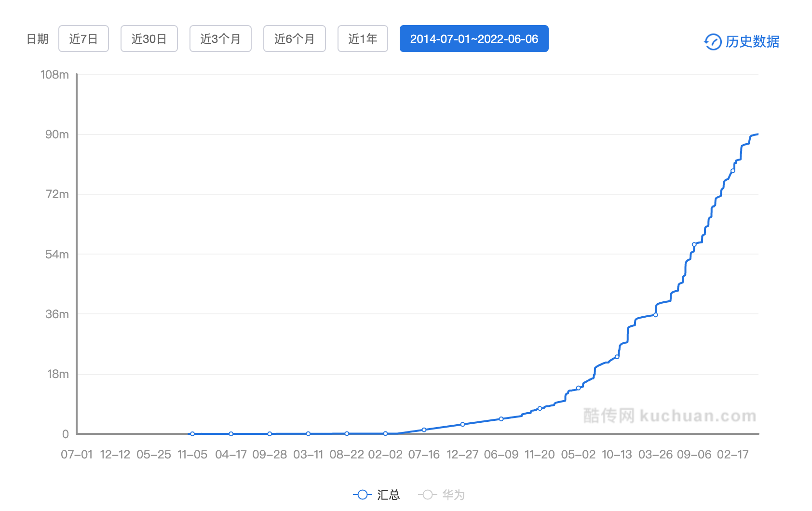Open the 近1年 date range
812x511 pixels.
[x=363, y=39]
